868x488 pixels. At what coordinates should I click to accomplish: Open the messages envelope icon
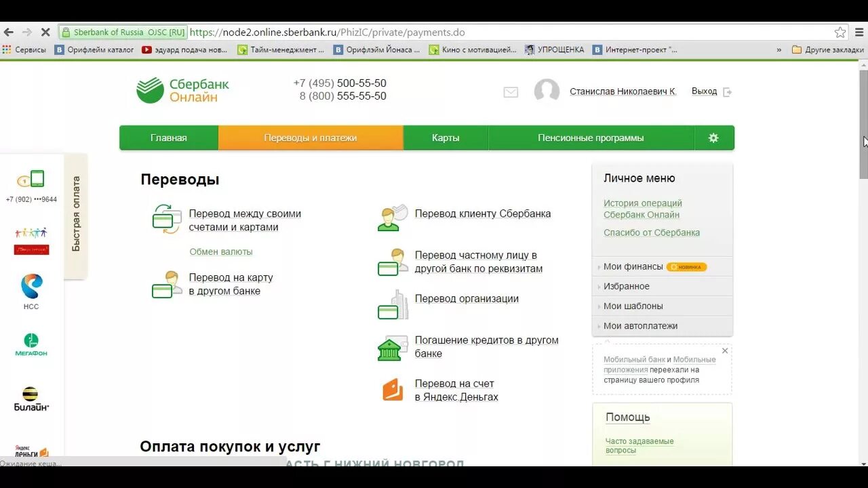(x=511, y=92)
